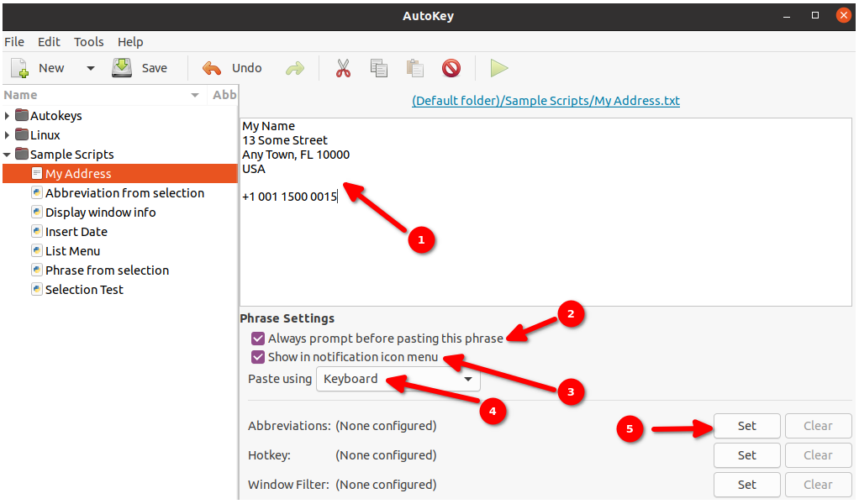Click Clear button for Window Filter
The image size is (859, 504).
[818, 485]
